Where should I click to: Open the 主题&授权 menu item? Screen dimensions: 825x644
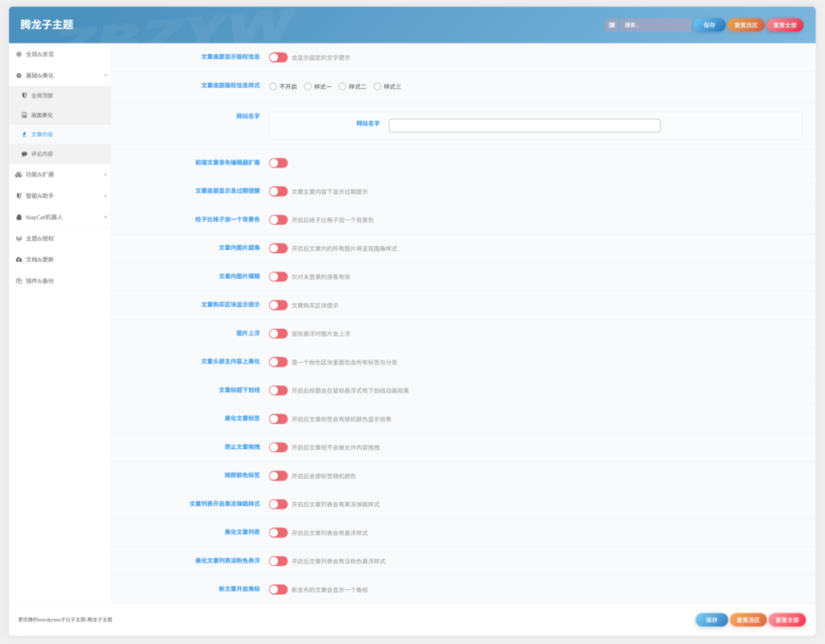(x=39, y=239)
